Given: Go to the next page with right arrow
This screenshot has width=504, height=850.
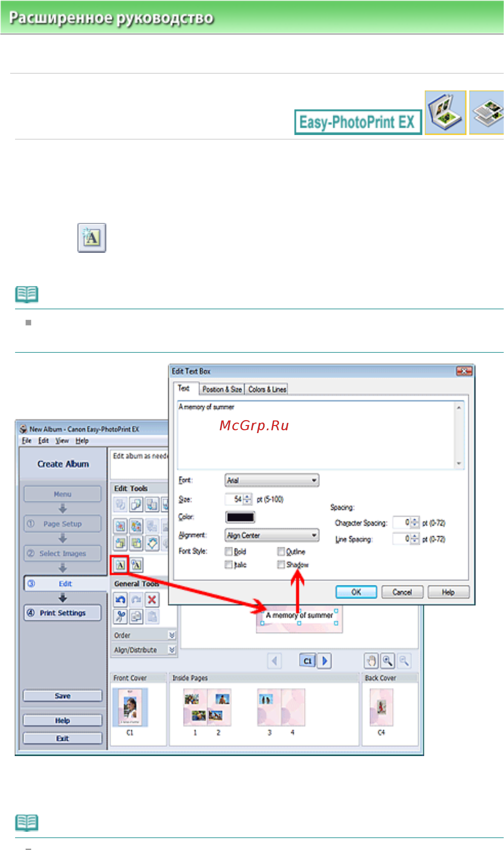Looking at the screenshot, I should 325,661.
